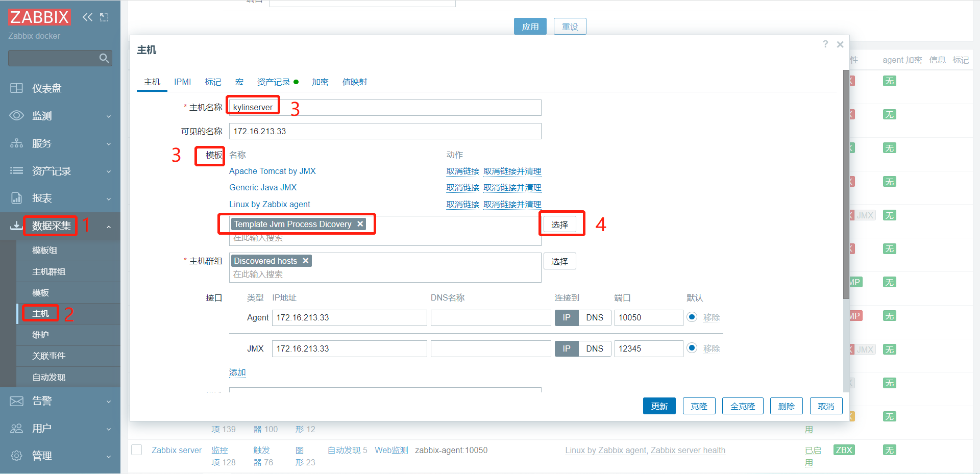Image resolution: width=980 pixels, height=474 pixels.
Task: Click the 用户 users icon
Action: pos(16,429)
